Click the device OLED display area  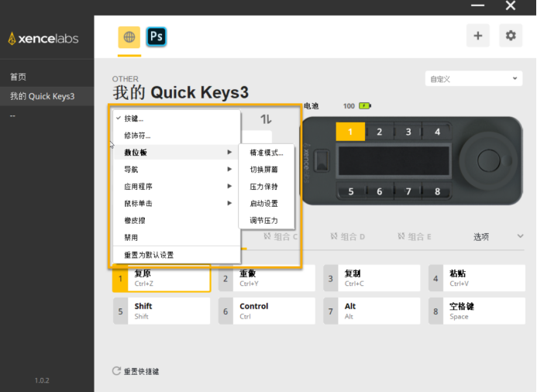click(394, 161)
